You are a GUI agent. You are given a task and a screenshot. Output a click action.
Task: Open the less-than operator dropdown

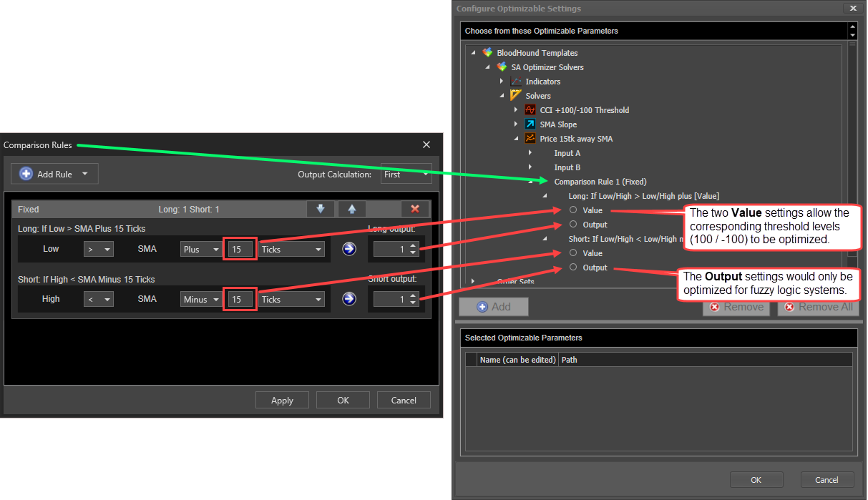tap(99, 299)
